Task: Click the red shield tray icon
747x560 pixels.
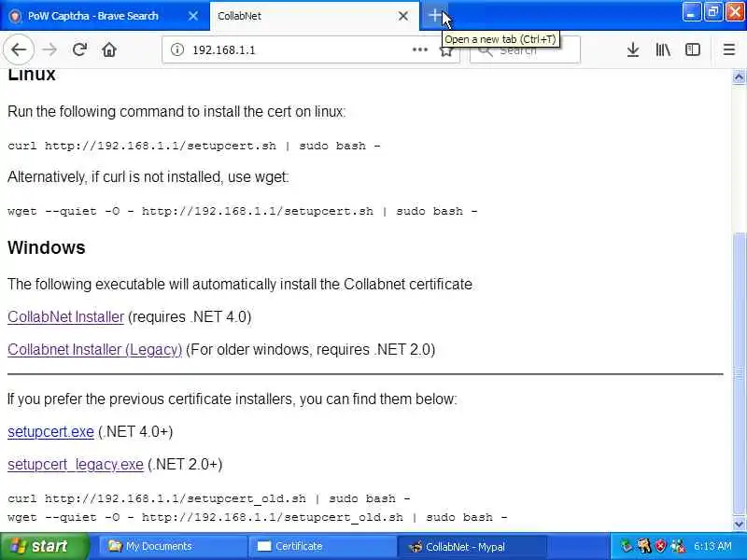Action: pos(661,546)
